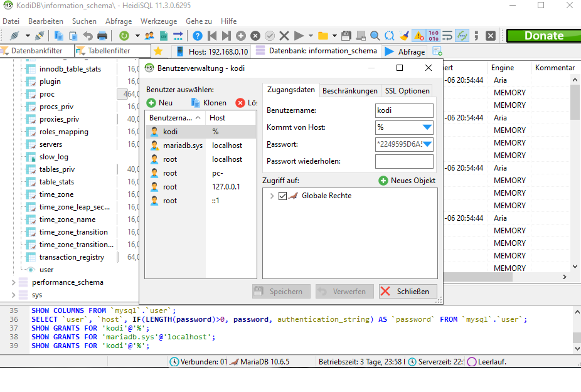581x392 pixels.
Task: Click Klonen to clone the user
Action: (x=208, y=103)
